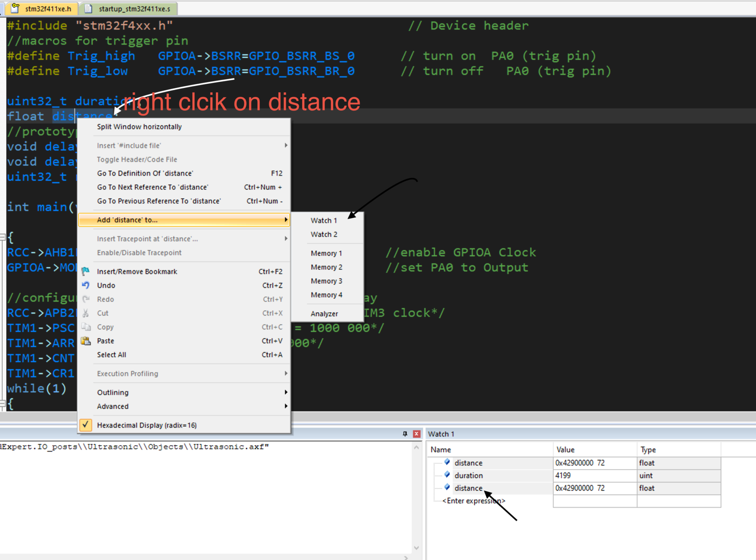This screenshot has width=756, height=560.
Task: Click the Paste clipboard icon
Action: click(x=86, y=341)
